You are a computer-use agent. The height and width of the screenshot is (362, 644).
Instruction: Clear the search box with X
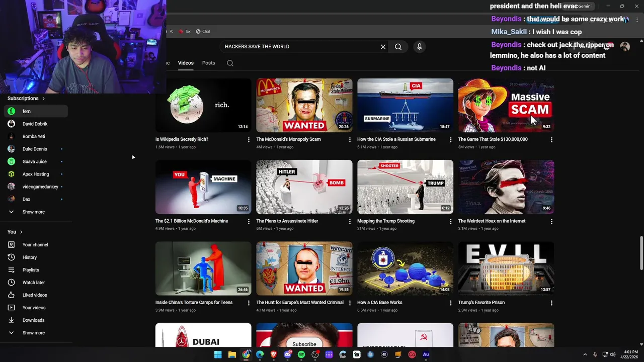[x=383, y=47]
